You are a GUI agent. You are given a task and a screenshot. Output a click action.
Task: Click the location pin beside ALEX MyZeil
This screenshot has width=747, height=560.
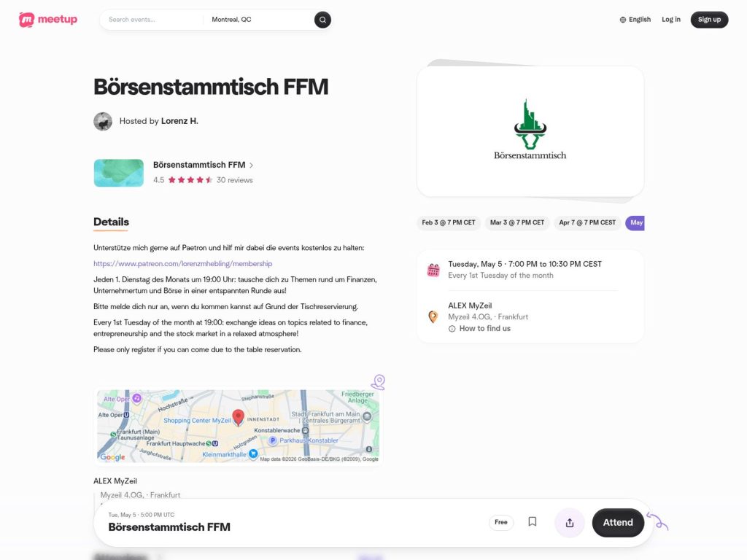pos(432,316)
